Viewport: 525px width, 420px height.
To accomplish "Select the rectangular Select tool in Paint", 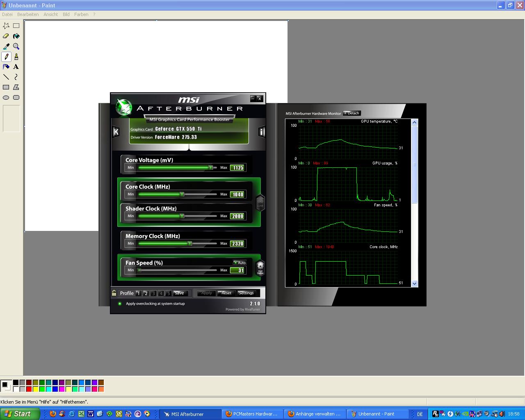I will click(16, 26).
